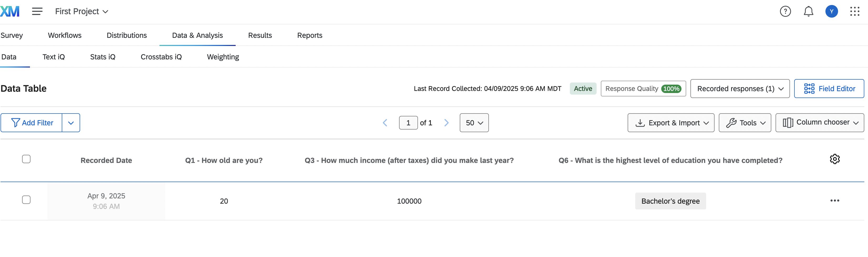Open table settings gear icon

click(835, 159)
